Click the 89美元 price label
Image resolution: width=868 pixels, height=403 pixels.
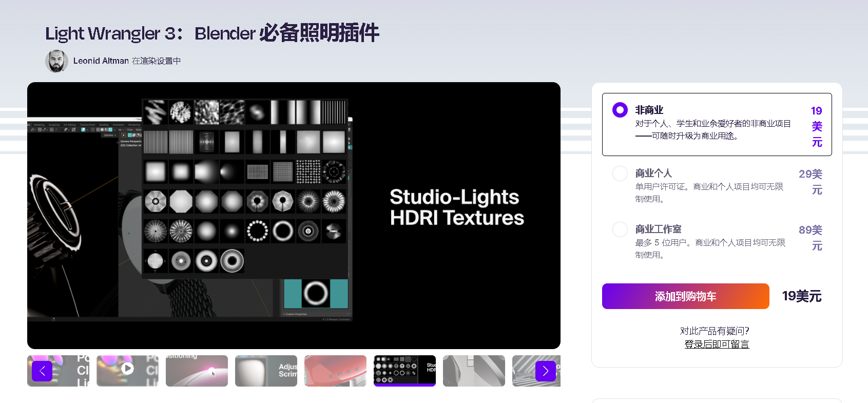[811, 238]
